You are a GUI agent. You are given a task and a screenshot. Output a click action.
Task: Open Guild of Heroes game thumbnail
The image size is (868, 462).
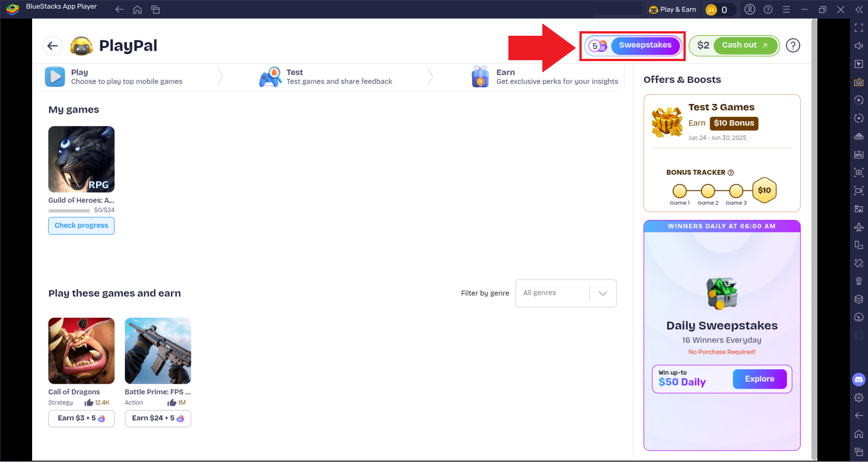tap(81, 159)
